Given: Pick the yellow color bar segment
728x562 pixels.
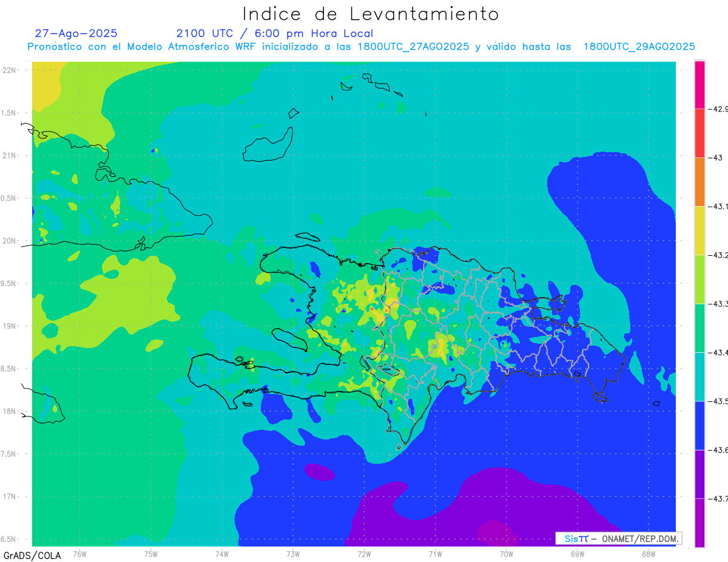Looking at the screenshot, I should tap(699, 230).
